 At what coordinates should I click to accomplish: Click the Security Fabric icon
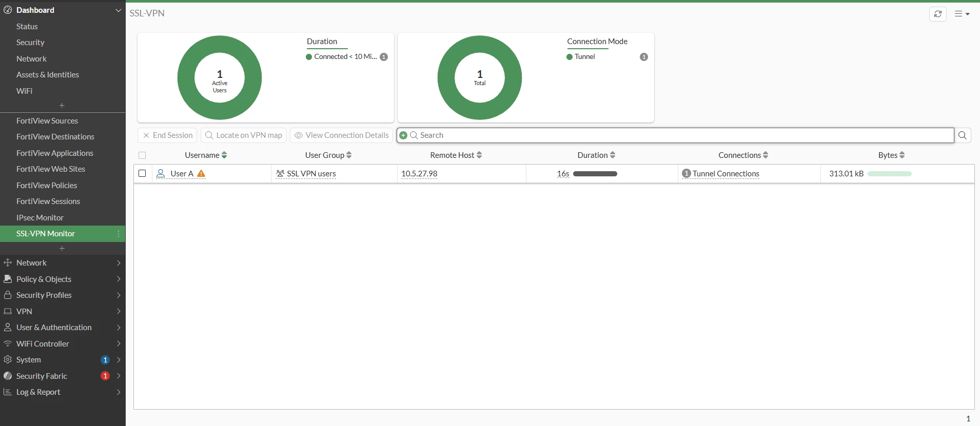point(8,376)
